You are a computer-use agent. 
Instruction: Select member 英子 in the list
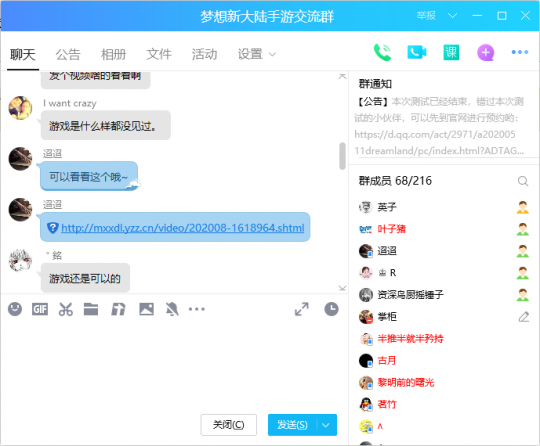point(444,207)
